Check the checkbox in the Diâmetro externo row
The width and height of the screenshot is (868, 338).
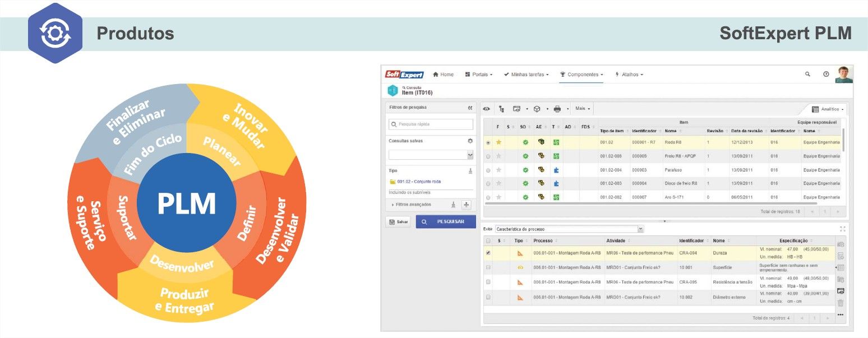[x=488, y=297]
